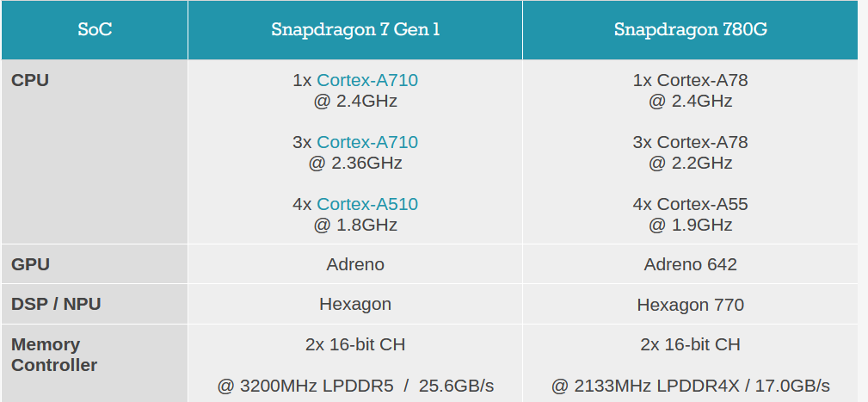Select the Snapdragon 780G header
Screen dimensions: 868x402
(x=690, y=30)
